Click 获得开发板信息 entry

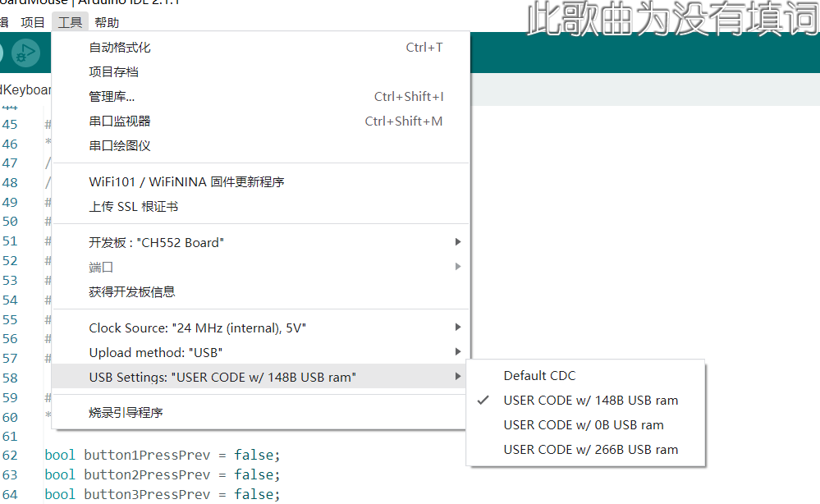260,291
